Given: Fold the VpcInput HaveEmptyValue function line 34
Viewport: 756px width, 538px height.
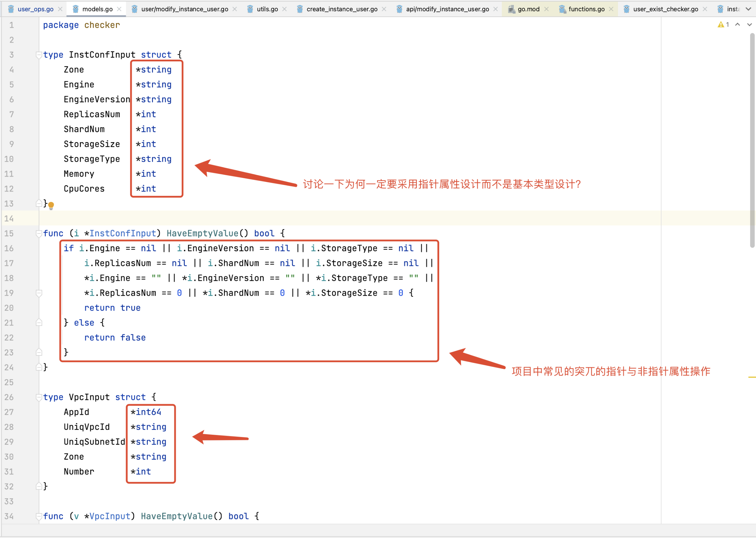Looking at the screenshot, I should 39,516.
